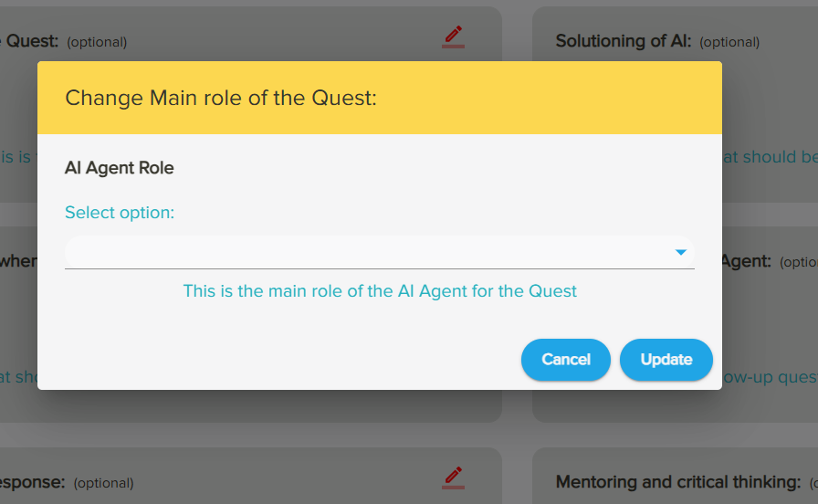Screen dimensions: 818x504
Task: Click the blue 'should be' text on the right
Action: point(771,157)
